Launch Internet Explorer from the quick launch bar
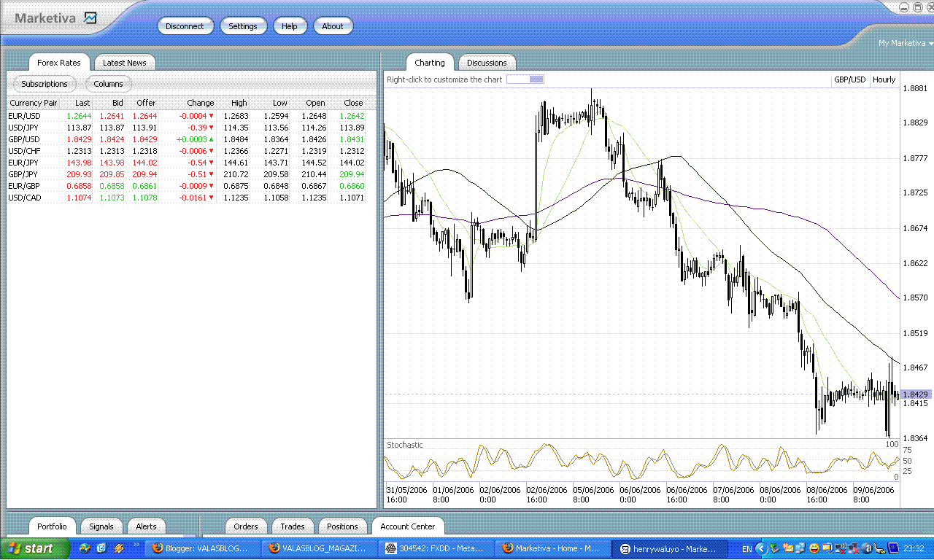Viewport: 934px width, 560px height. tap(101, 548)
